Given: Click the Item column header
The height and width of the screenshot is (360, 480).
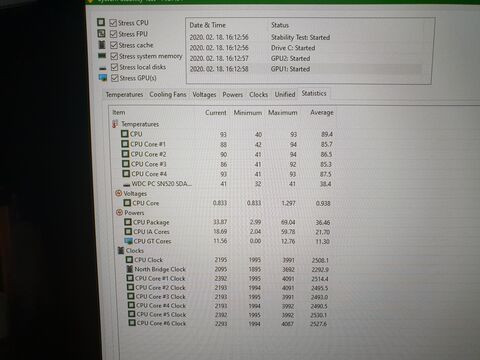Looking at the screenshot, I should (119, 113).
